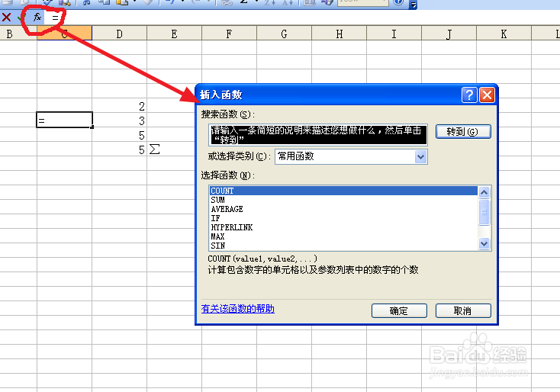Select IF in the function list
The width and height of the screenshot is (560, 392).
point(343,218)
